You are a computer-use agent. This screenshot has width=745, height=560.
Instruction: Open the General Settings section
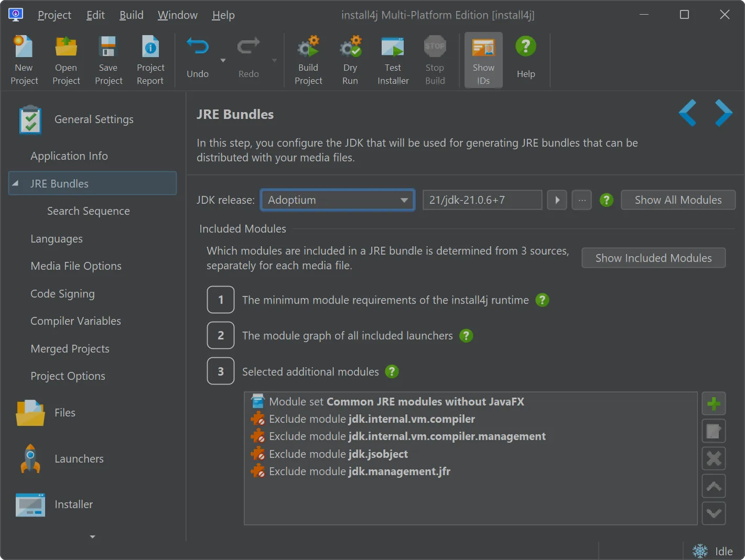(76, 119)
